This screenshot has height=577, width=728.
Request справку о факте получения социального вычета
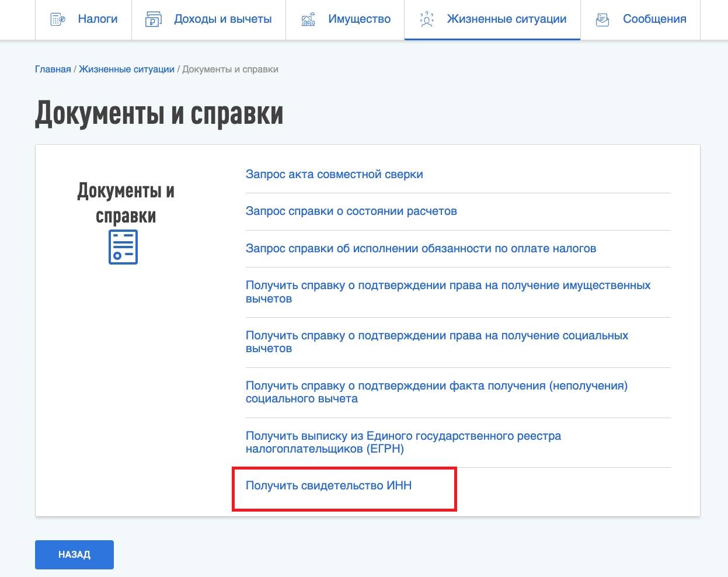coord(437,392)
